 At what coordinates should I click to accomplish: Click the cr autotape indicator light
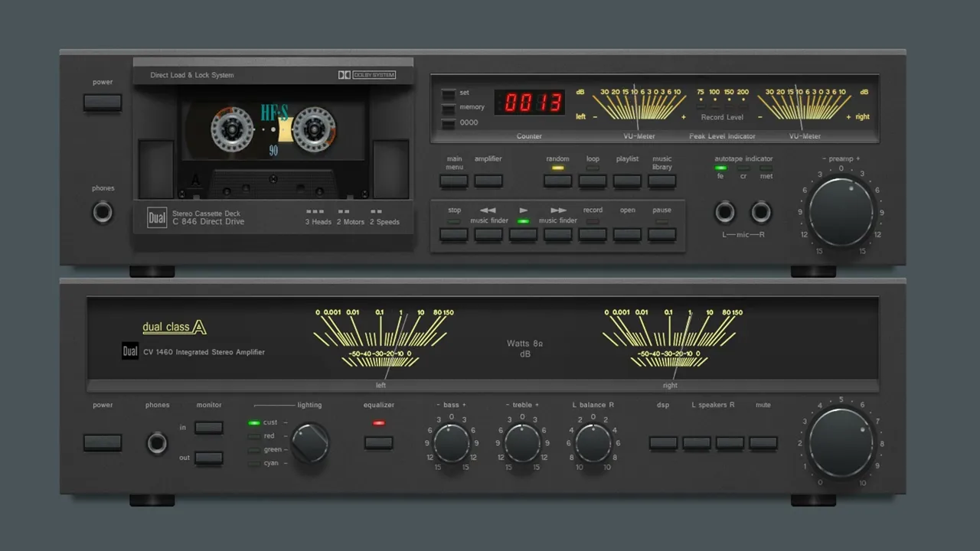743,168
